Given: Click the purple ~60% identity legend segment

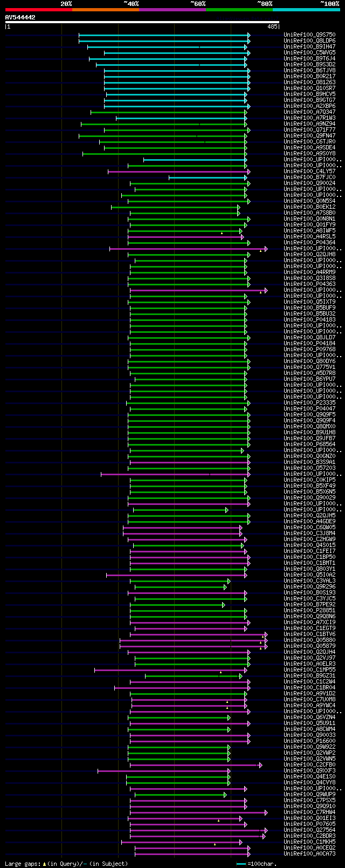Looking at the screenshot, I should click(172, 9).
